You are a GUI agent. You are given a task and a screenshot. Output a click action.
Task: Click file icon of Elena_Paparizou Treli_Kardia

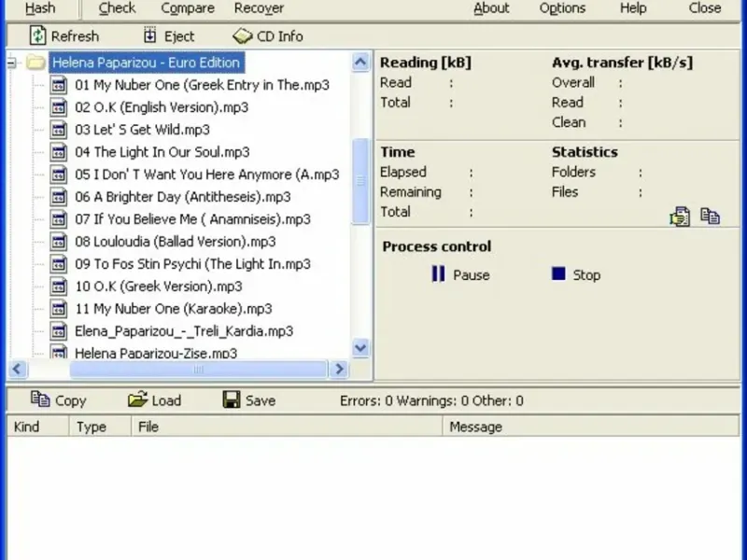pyautogui.click(x=58, y=331)
